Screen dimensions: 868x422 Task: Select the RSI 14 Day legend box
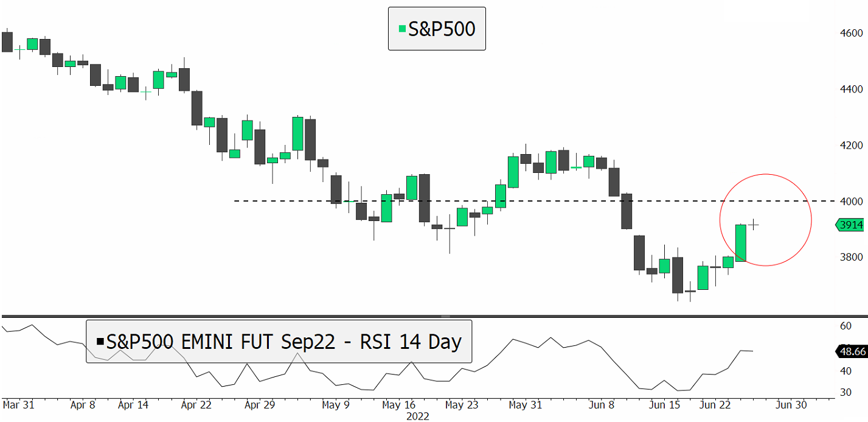[279, 342]
